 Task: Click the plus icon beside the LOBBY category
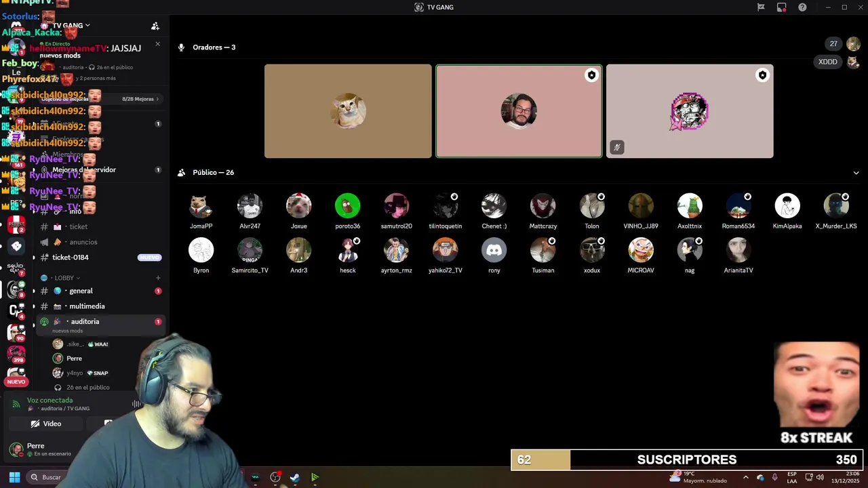[158, 278]
